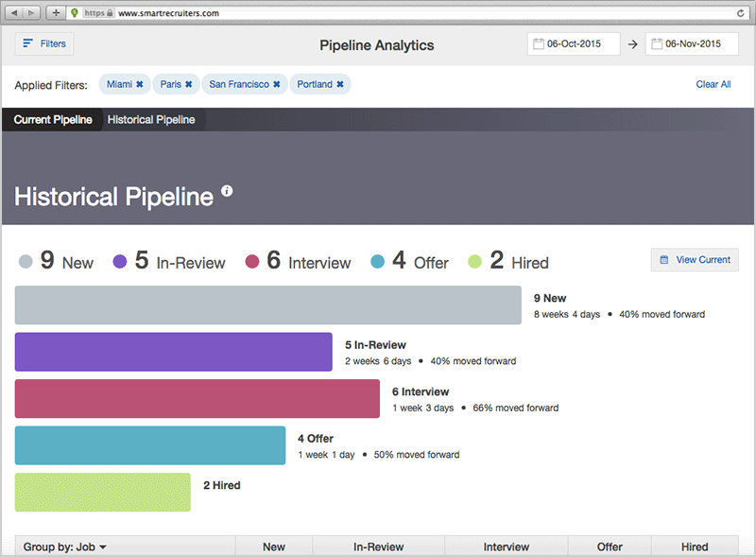
Task: Reload the page with refresh icon
Action: [x=740, y=13]
